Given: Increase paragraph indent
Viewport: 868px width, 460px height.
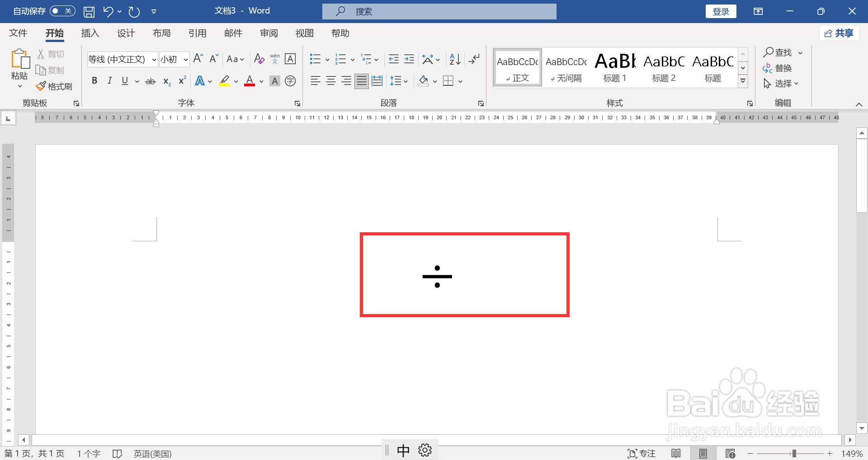Looking at the screenshot, I should pos(409,59).
